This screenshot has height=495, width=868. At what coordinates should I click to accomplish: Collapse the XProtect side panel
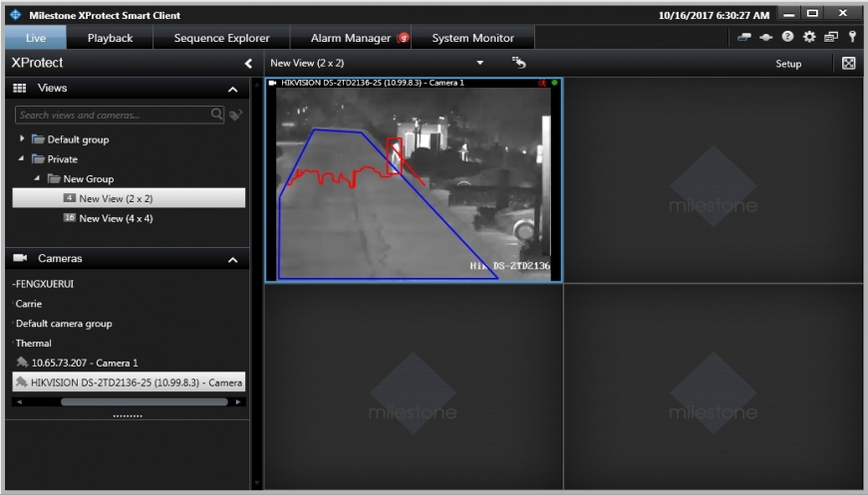coord(248,64)
